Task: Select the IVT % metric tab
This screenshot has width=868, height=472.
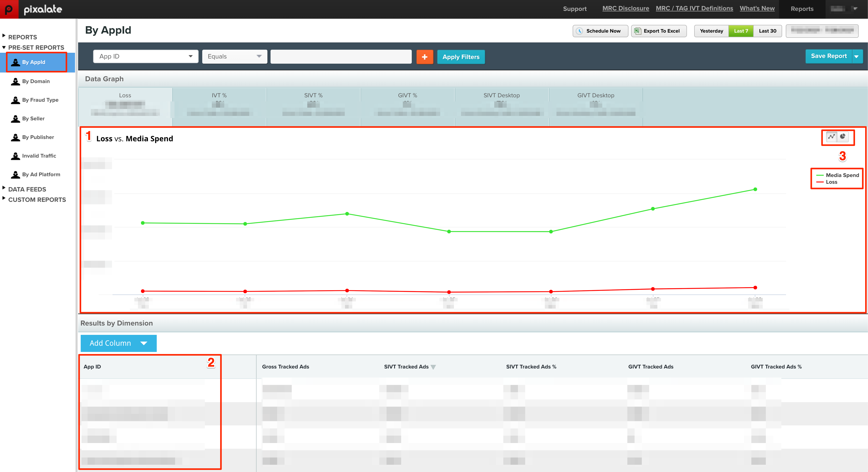Action: pyautogui.click(x=219, y=107)
